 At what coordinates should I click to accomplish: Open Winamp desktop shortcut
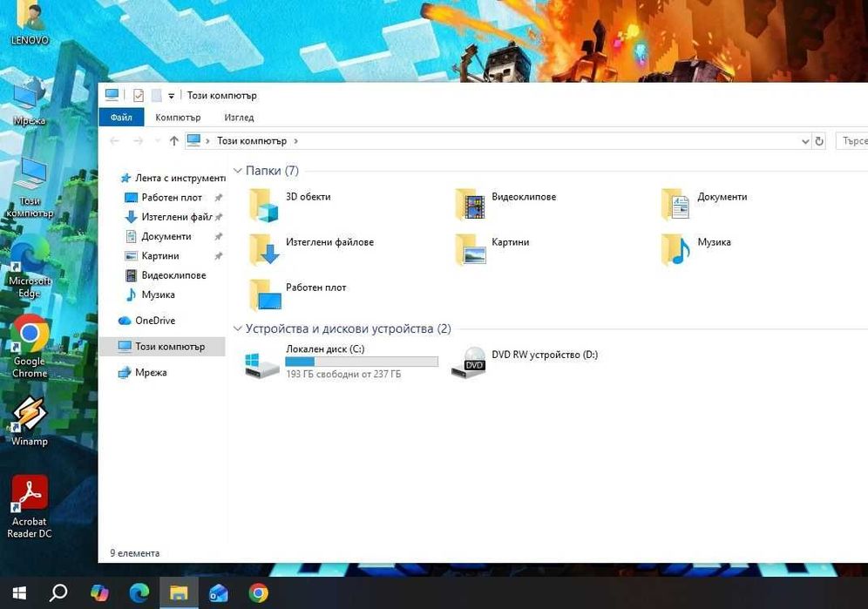[x=30, y=421]
